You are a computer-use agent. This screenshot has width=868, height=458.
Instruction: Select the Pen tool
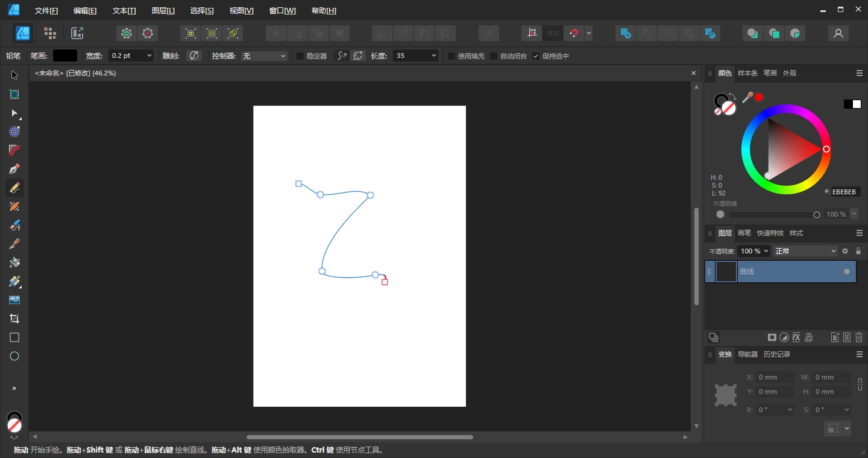coord(14,169)
